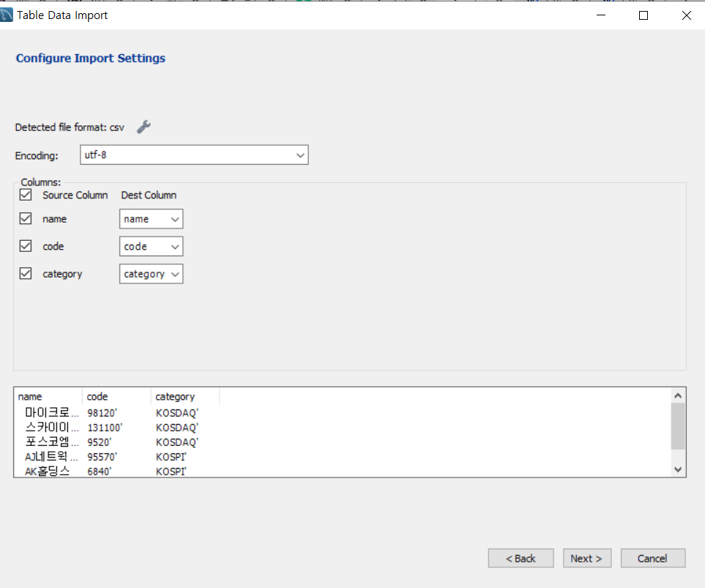The width and height of the screenshot is (705, 588).
Task: Close the Table Data Import window
Action: 686,15
